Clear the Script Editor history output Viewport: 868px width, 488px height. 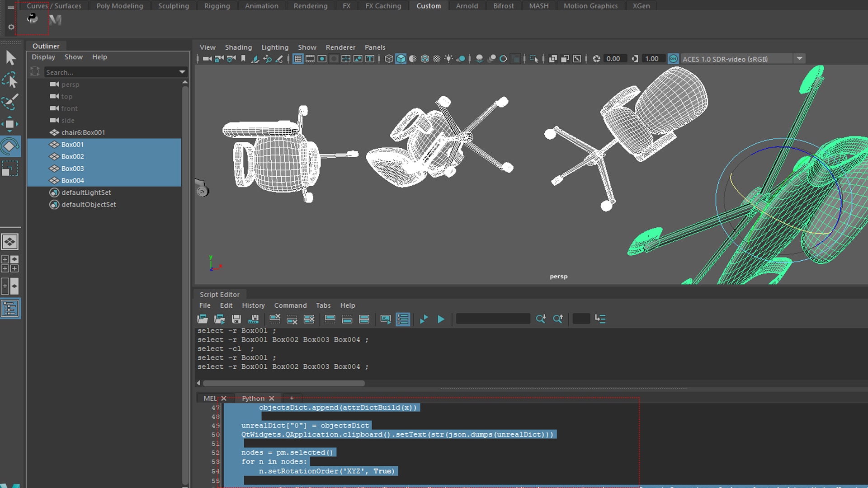[x=274, y=319]
